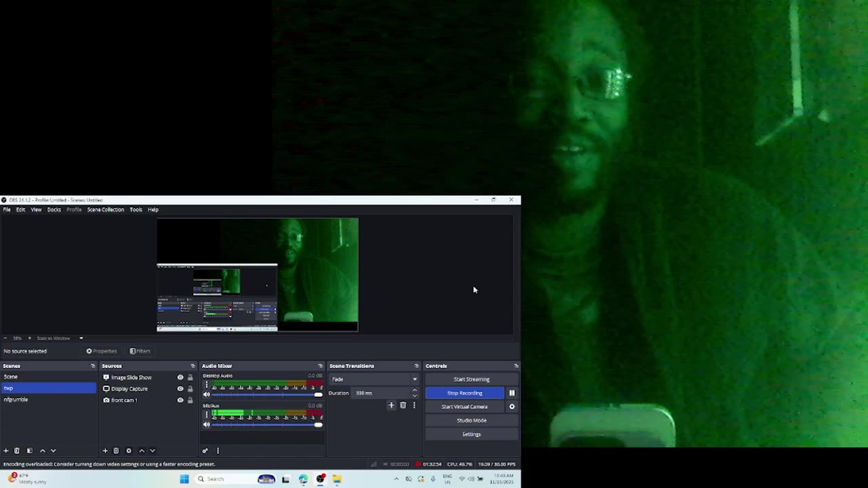Remove selected scene with trash icon
Image resolution: width=868 pixels, height=488 pixels.
click(17, 451)
